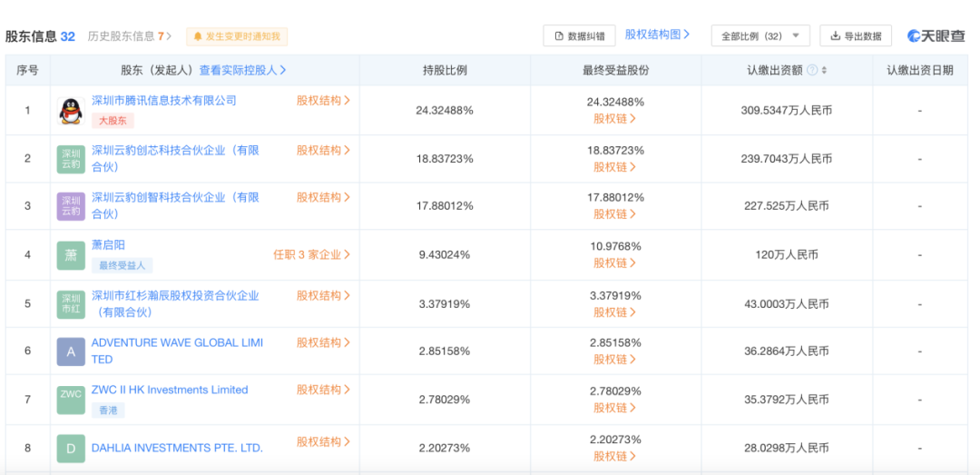Click the 发生变更时通知我 button
The width and height of the screenshot is (980, 475).
pos(237,36)
